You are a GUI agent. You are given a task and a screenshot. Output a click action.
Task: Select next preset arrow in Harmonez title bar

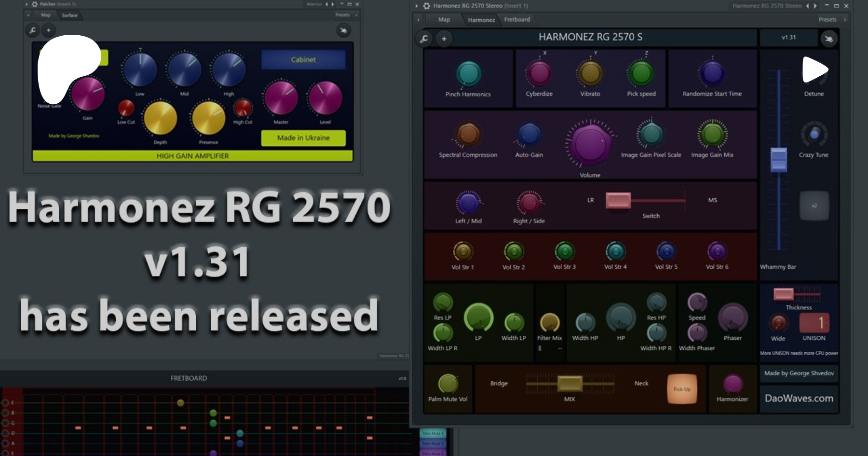point(815,6)
